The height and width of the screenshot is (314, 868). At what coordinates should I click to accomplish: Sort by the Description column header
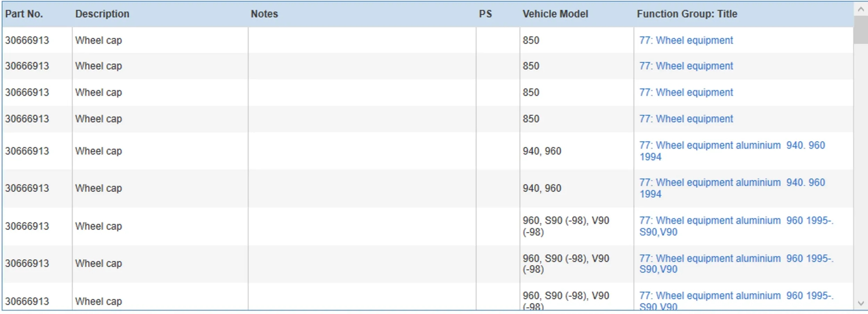(x=102, y=14)
